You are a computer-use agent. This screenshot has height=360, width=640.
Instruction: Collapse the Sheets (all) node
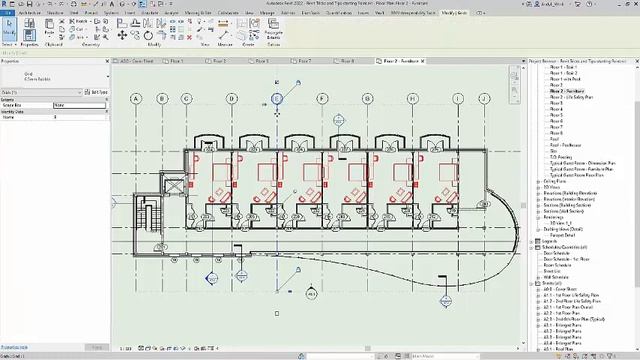(x=532, y=283)
